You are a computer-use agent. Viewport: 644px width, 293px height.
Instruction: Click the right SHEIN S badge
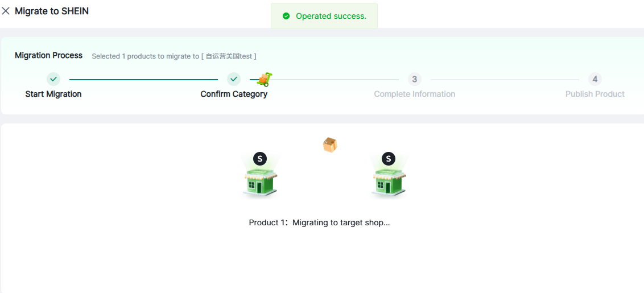point(389,159)
